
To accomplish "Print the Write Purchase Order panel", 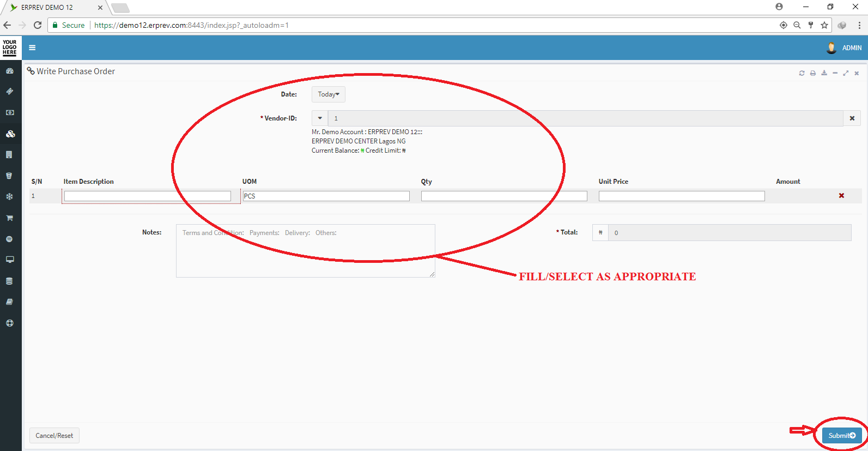I will (813, 73).
